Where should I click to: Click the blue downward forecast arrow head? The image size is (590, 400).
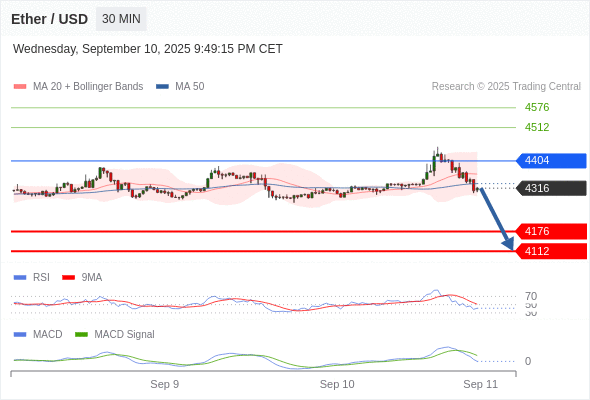tap(508, 244)
